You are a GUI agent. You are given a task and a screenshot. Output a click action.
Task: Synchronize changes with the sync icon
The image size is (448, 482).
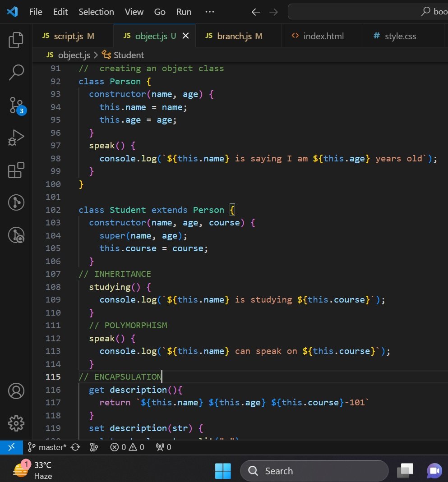75,447
